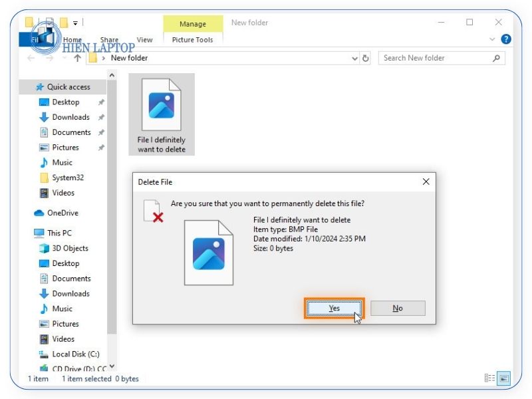Click the address bar chevron before New folder

(104, 59)
